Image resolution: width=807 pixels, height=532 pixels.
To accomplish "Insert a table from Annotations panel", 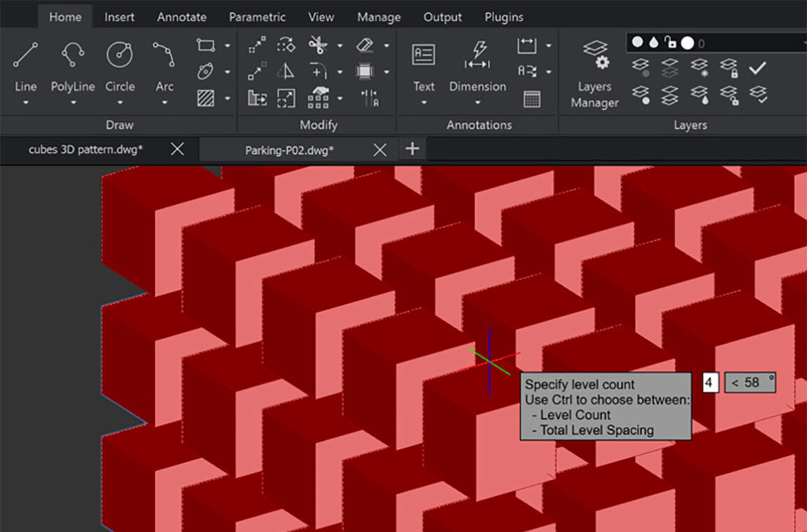I will pos(532,98).
